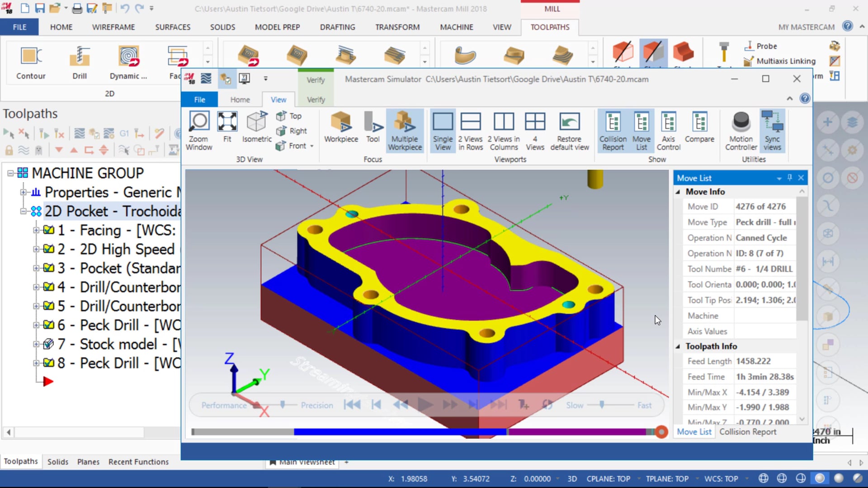This screenshot has width=868, height=488.
Task: Click Multiaxis Linking in ribbon
Action: (780, 61)
